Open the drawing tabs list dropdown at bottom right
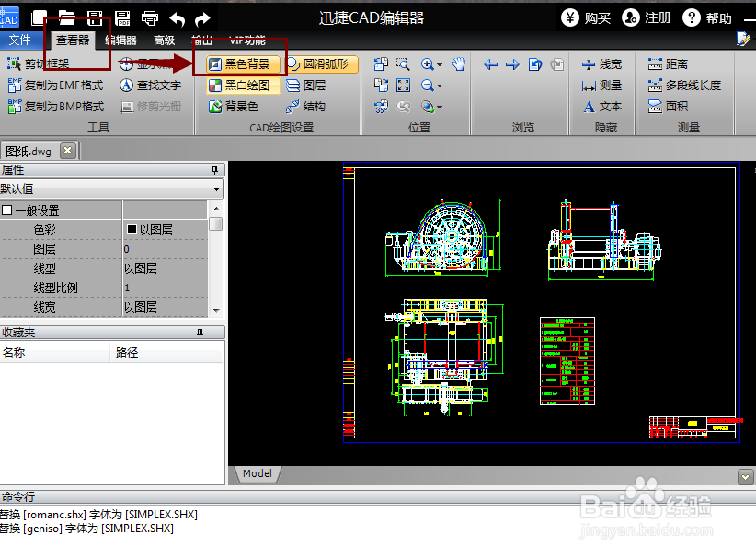 coord(745,477)
